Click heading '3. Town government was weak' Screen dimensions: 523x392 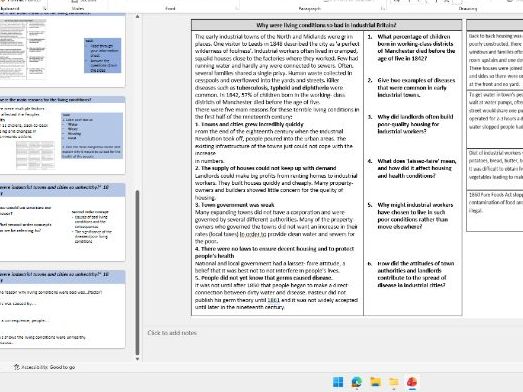coord(234,205)
